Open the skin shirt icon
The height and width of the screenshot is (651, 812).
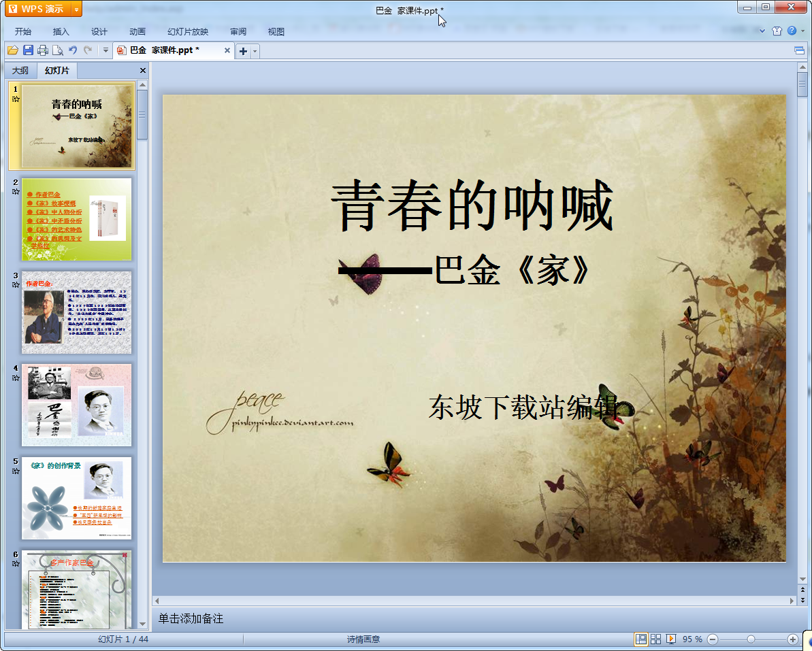(x=777, y=31)
